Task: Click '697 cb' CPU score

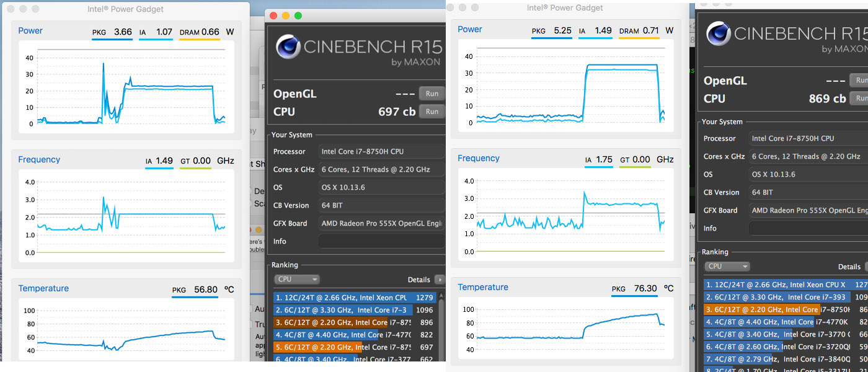Action: (x=397, y=112)
